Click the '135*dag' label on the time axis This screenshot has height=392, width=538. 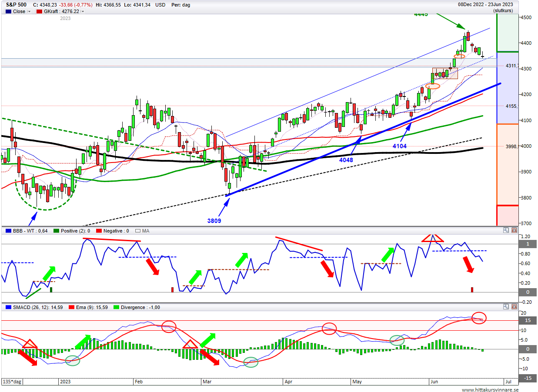pos(12,382)
